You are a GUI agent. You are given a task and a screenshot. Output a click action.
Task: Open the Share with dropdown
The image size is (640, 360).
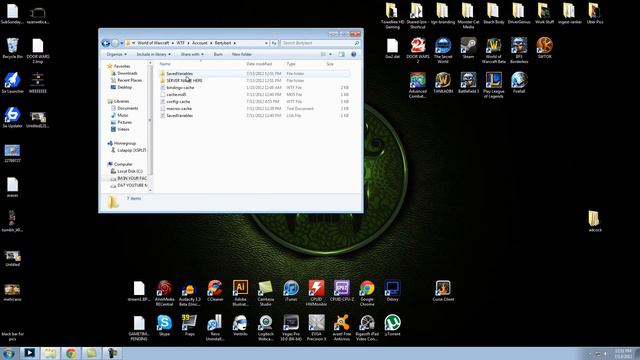pyautogui.click(x=192, y=54)
